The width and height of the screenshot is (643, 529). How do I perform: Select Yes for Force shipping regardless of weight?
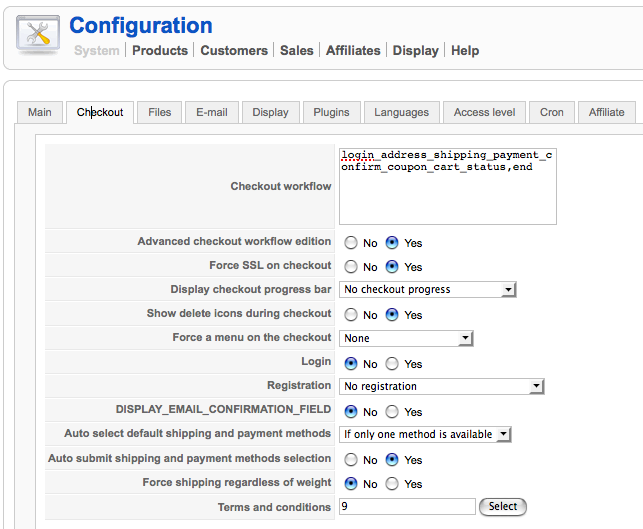pyautogui.click(x=393, y=484)
